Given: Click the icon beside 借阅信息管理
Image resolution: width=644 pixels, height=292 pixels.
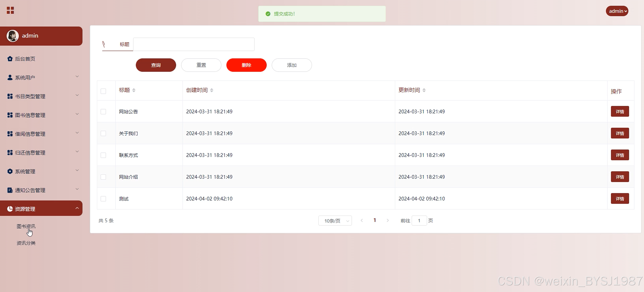Looking at the screenshot, I should 10,134.
